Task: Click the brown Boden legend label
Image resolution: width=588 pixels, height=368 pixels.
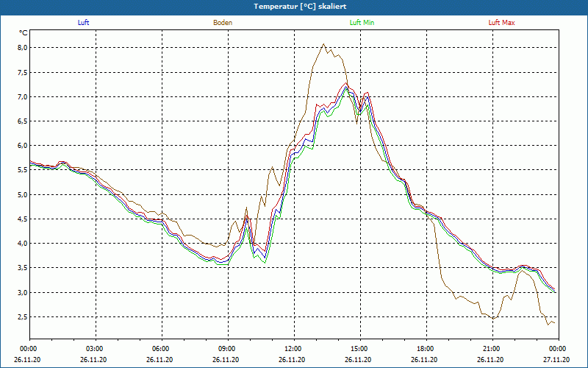Action: (x=223, y=23)
